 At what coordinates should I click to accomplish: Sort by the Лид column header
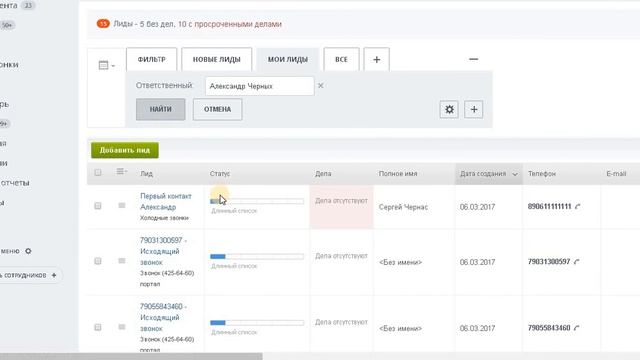point(146,173)
